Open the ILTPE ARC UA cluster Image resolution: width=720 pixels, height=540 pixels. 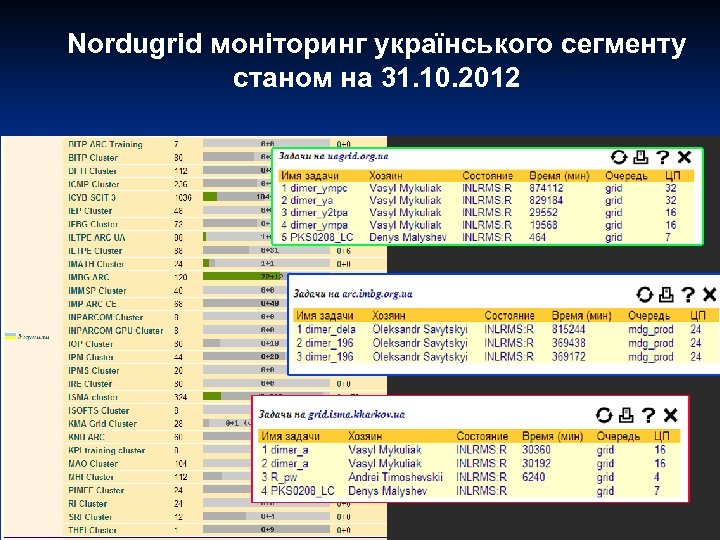pyautogui.click(x=96, y=237)
